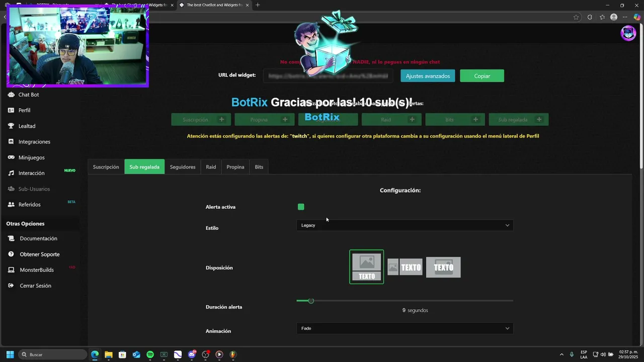Open browser settings and more menu
This screenshot has height=362, width=644.
point(625,17)
